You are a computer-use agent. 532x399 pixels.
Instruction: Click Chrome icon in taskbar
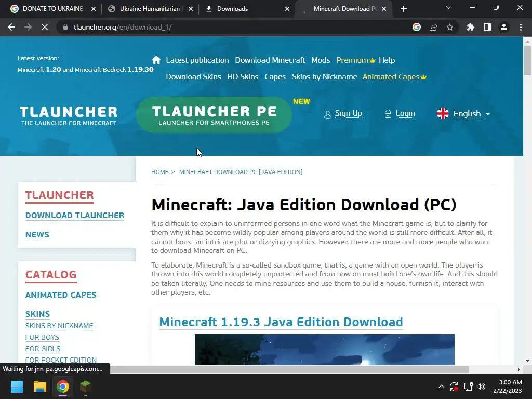(63, 387)
